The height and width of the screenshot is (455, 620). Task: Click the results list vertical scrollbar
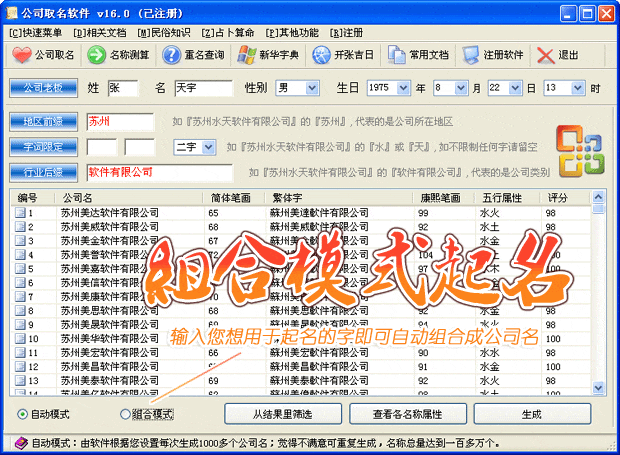click(598, 300)
